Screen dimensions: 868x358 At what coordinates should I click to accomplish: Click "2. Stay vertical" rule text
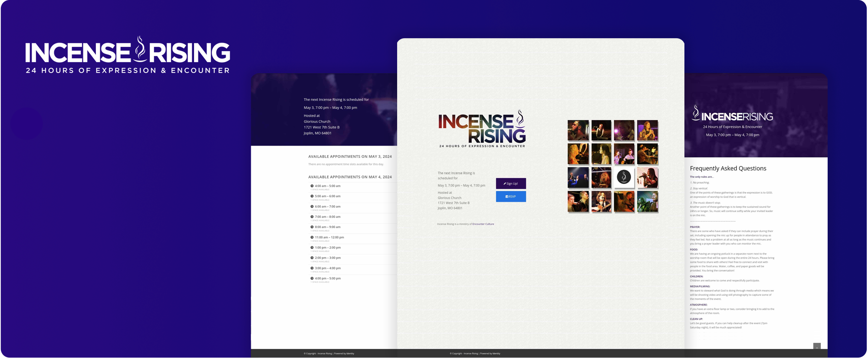click(x=698, y=189)
